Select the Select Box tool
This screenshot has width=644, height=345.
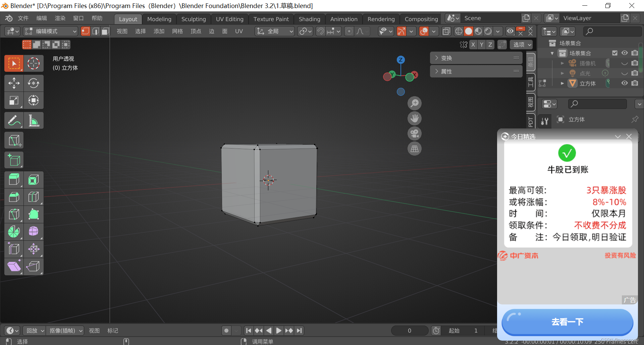pyautogui.click(x=14, y=63)
